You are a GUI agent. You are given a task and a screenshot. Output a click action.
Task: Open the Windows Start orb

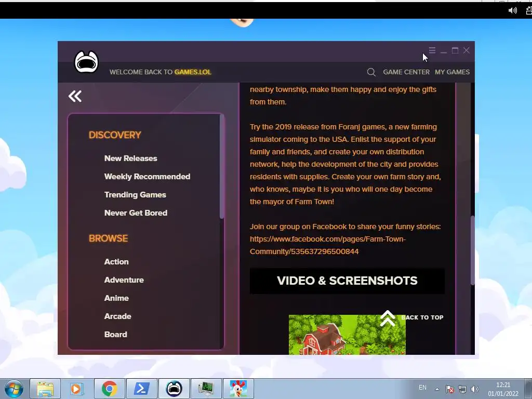(x=14, y=389)
